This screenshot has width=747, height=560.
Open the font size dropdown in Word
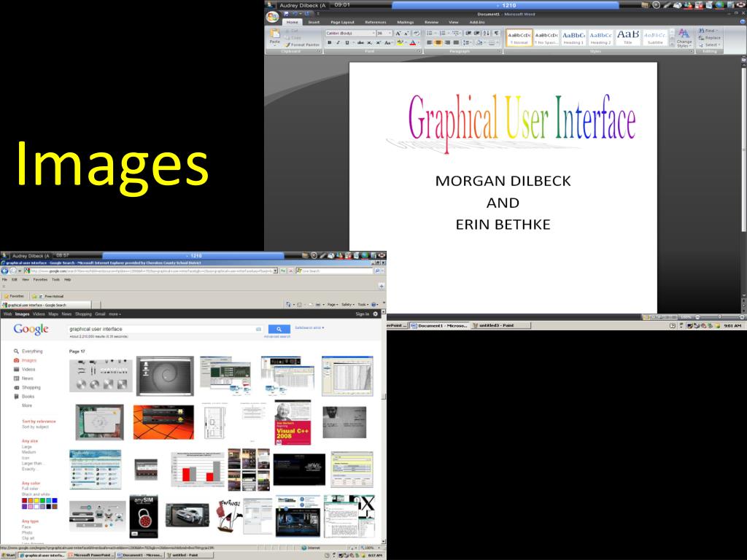tap(390, 34)
